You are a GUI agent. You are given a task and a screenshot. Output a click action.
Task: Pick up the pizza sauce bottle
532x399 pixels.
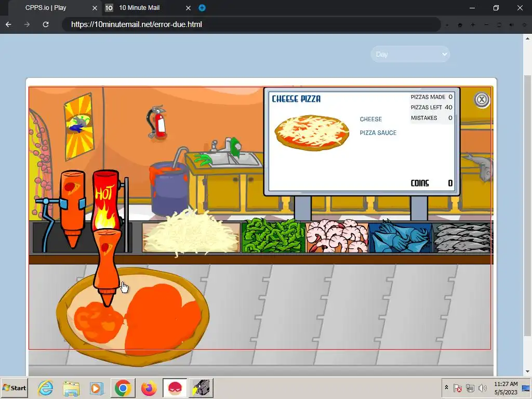(x=73, y=209)
